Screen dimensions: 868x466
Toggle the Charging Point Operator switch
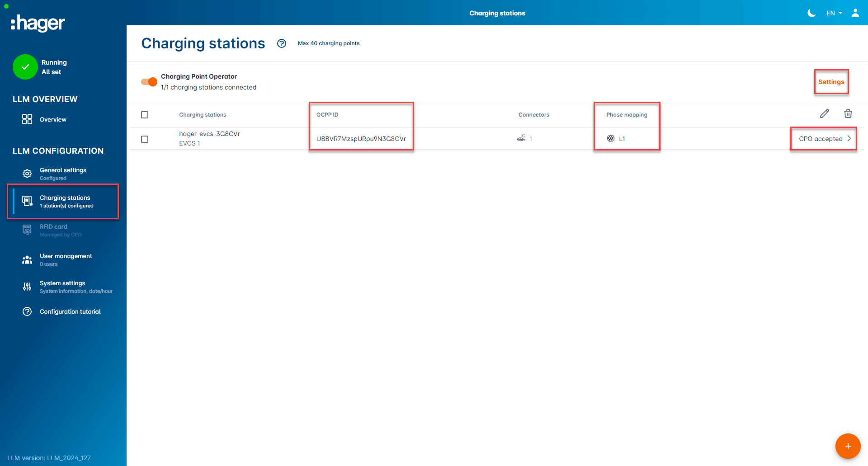pos(149,82)
